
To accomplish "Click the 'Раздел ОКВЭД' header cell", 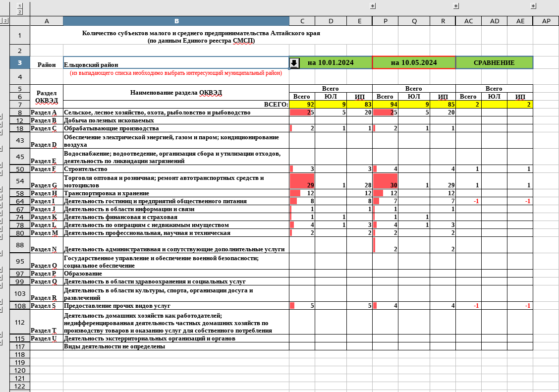I will [x=47, y=97].
